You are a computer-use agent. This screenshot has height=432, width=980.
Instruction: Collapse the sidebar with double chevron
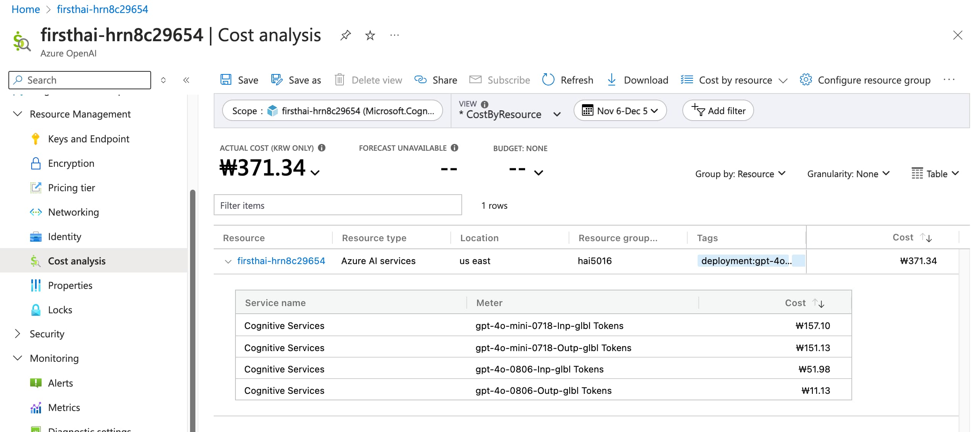pyautogui.click(x=186, y=80)
